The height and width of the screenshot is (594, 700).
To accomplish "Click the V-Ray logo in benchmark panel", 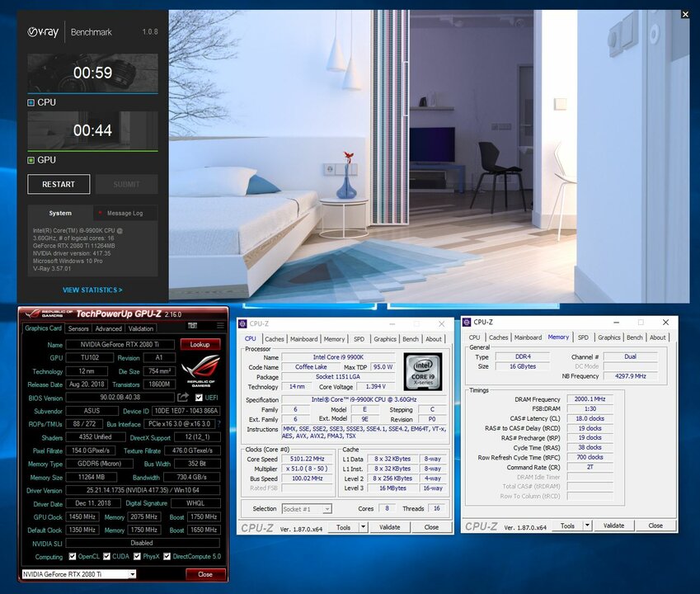I will point(43,32).
